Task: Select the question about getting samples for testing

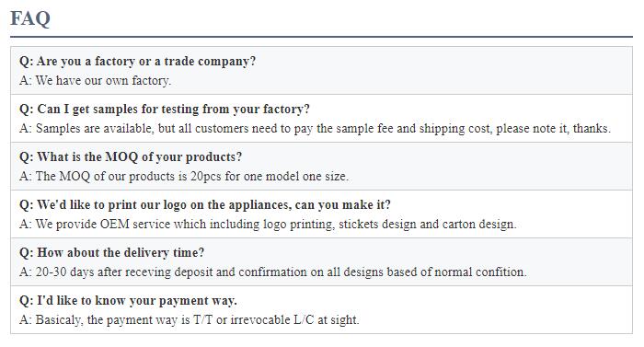Action: point(165,109)
